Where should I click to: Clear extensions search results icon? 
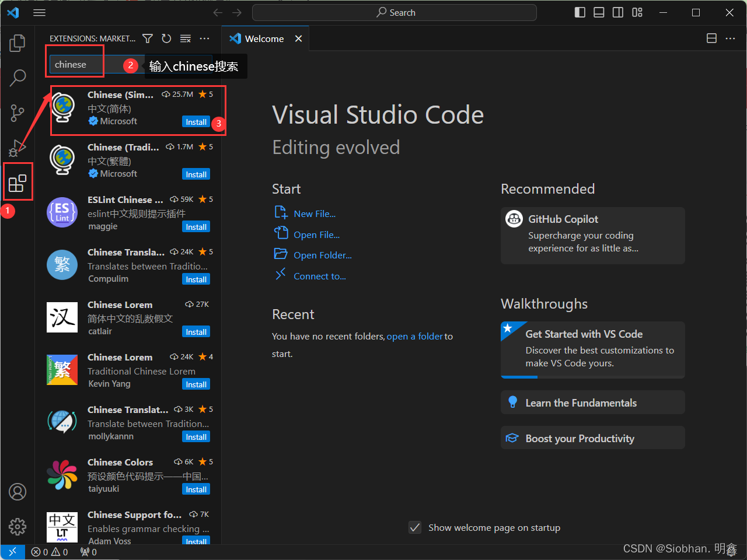186,38
